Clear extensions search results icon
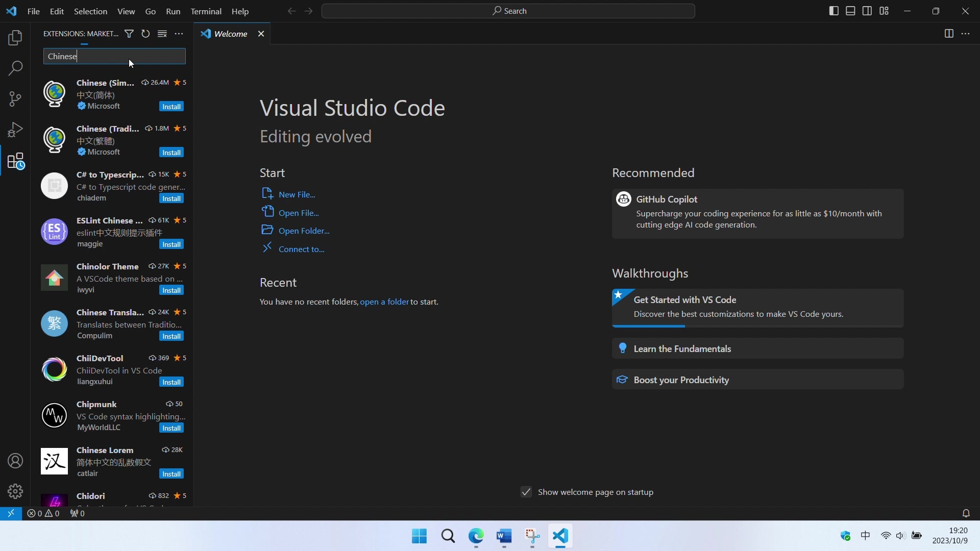Image resolution: width=980 pixels, height=551 pixels. [x=162, y=34]
